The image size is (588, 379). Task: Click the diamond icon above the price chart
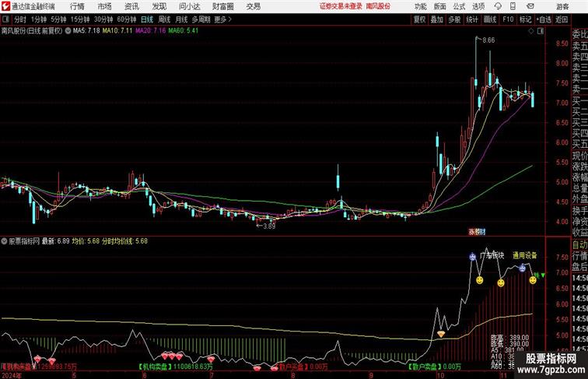point(531,31)
